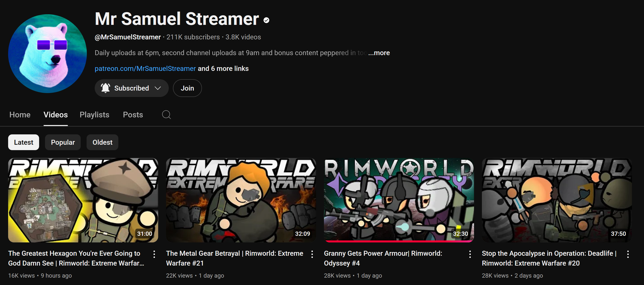This screenshot has width=644, height=285.
Task: Select the Oldest sort chip
Action: (102, 142)
